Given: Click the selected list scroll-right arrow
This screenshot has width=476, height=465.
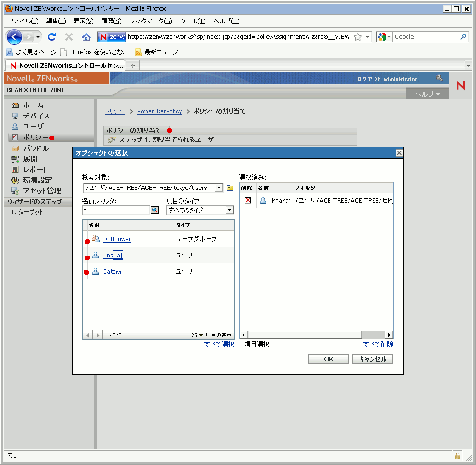Looking at the screenshot, I should (389, 335).
